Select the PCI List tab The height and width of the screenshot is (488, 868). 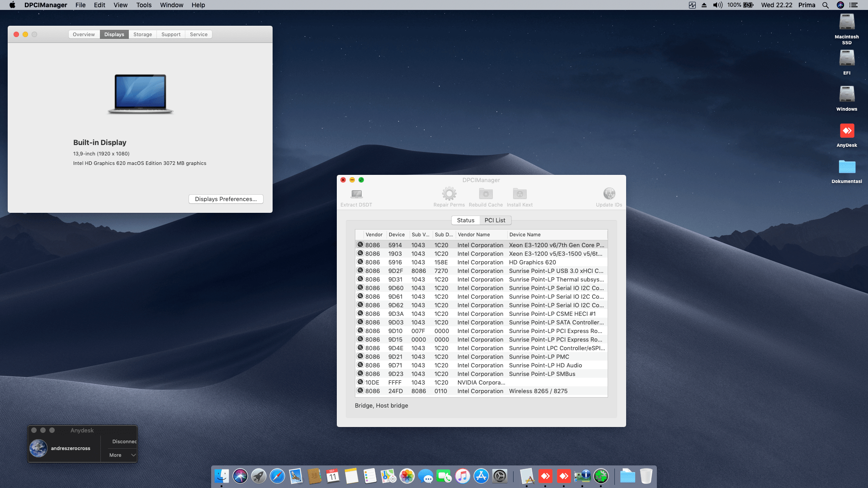[495, 221]
